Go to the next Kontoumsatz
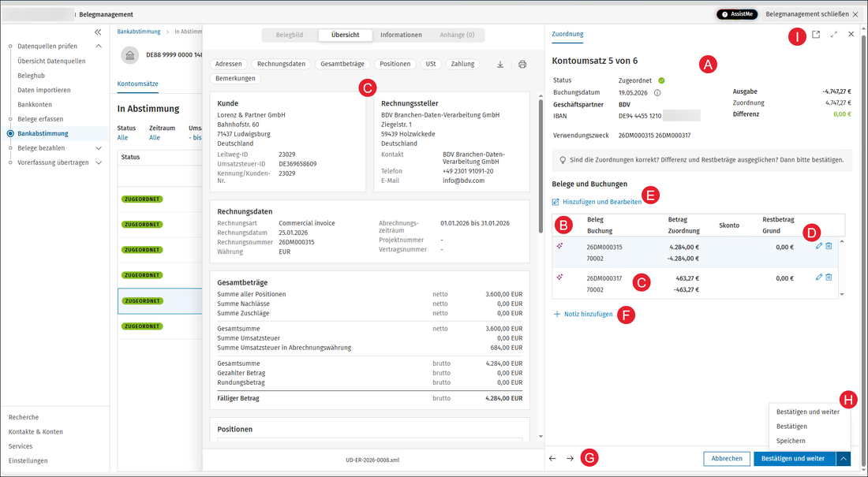The height and width of the screenshot is (477, 868). (x=571, y=459)
